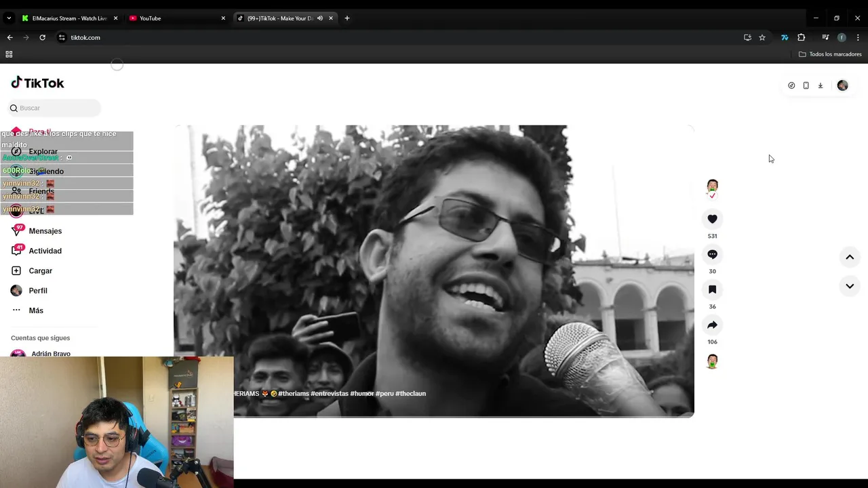Screen dimensions: 868x488
Task: Click the download desktop app icon
Action: 820,85
